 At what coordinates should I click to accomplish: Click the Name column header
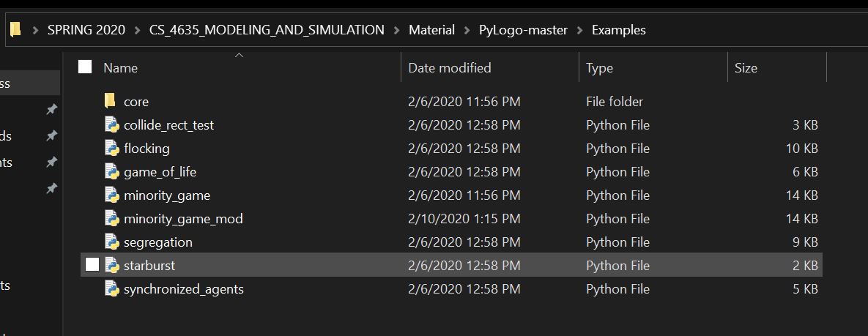pyautogui.click(x=120, y=68)
